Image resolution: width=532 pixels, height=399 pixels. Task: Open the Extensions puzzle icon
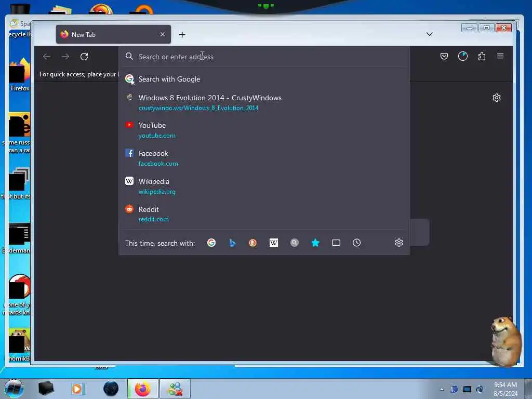pos(482,56)
